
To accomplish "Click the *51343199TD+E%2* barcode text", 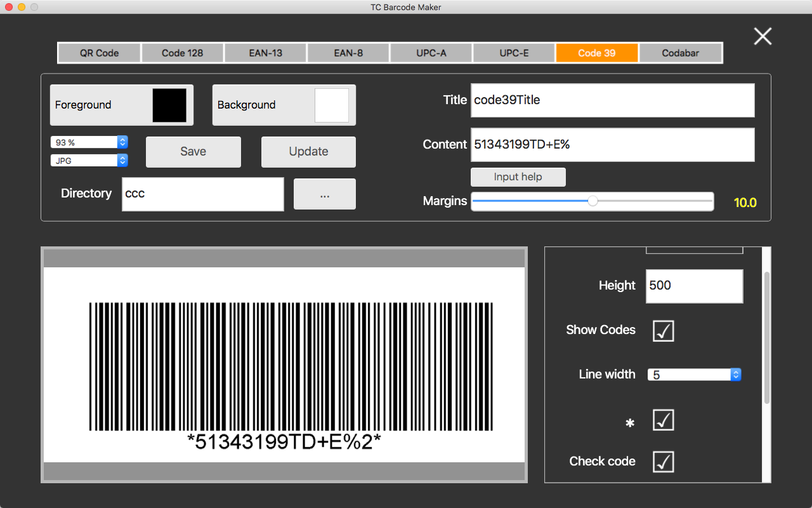I will pyautogui.click(x=284, y=442).
